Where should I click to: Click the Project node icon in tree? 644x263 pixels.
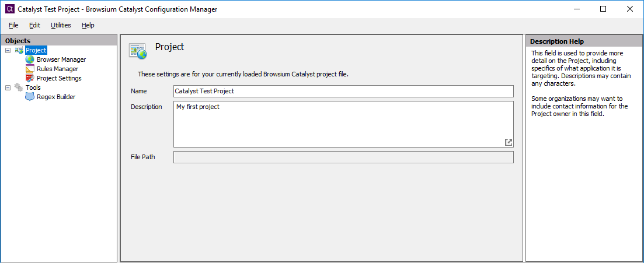(x=19, y=50)
